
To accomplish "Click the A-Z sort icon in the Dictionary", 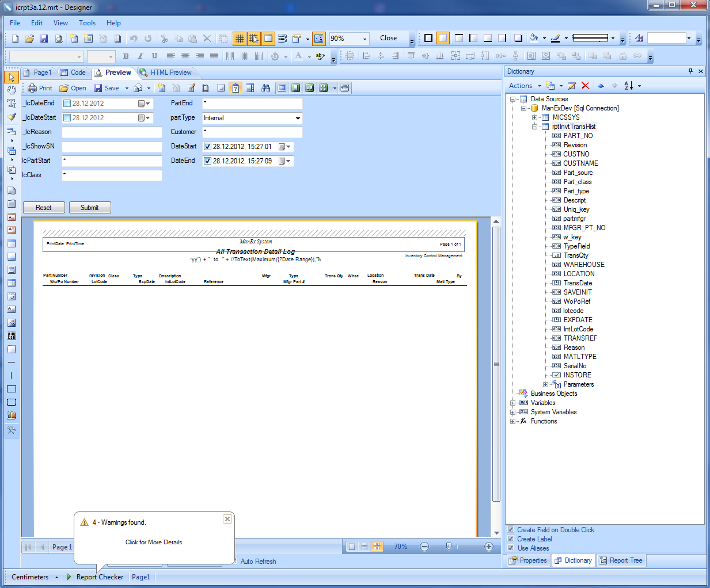I will pyautogui.click(x=629, y=86).
